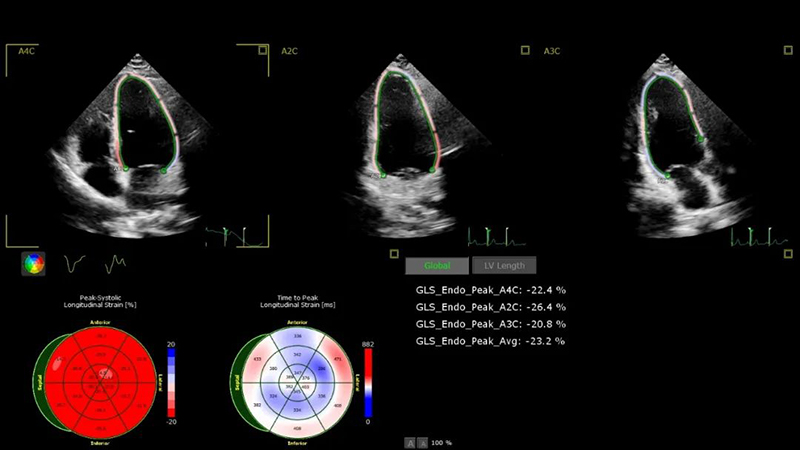
Task: Toggle the square box left of Global tab
Action: point(396,254)
